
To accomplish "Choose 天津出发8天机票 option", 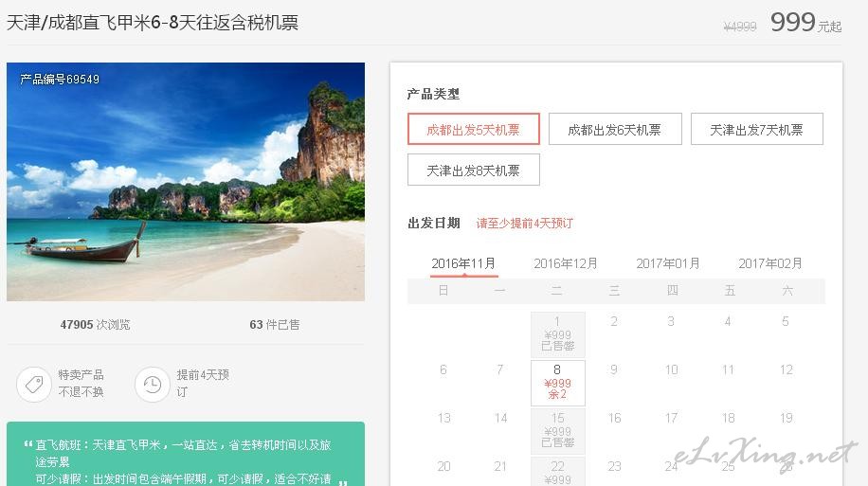I will click(473, 170).
